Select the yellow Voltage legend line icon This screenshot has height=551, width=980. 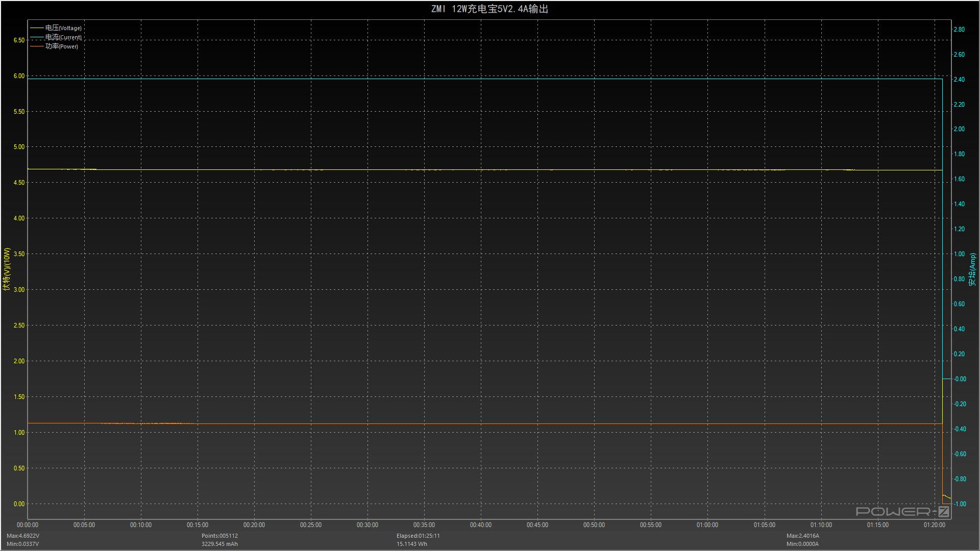(x=37, y=28)
